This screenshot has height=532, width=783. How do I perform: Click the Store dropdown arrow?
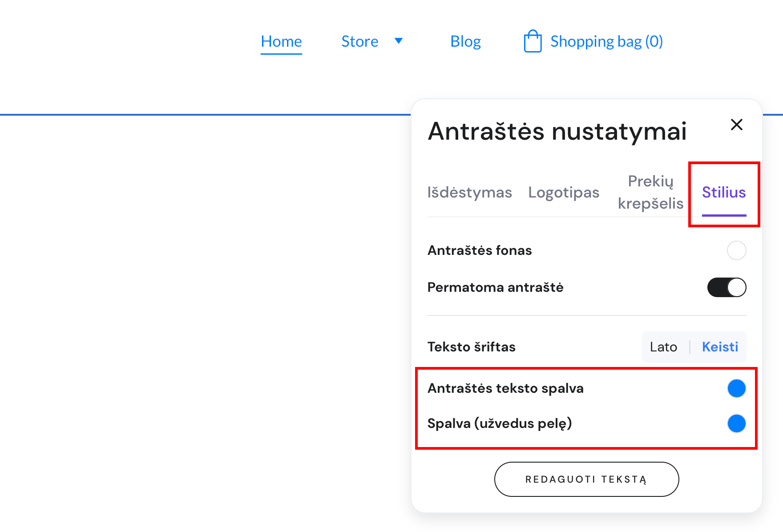coord(399,41)
